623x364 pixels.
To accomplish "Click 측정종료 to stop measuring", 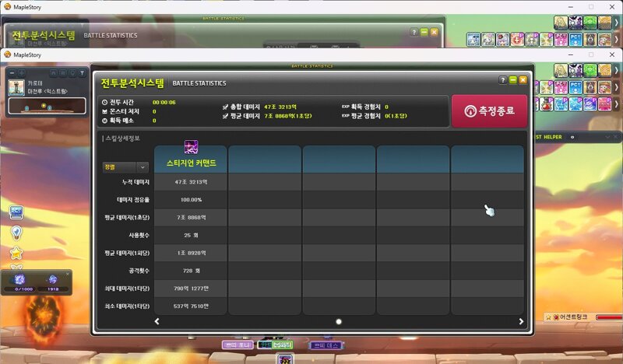I will click(x=489, y=110).
